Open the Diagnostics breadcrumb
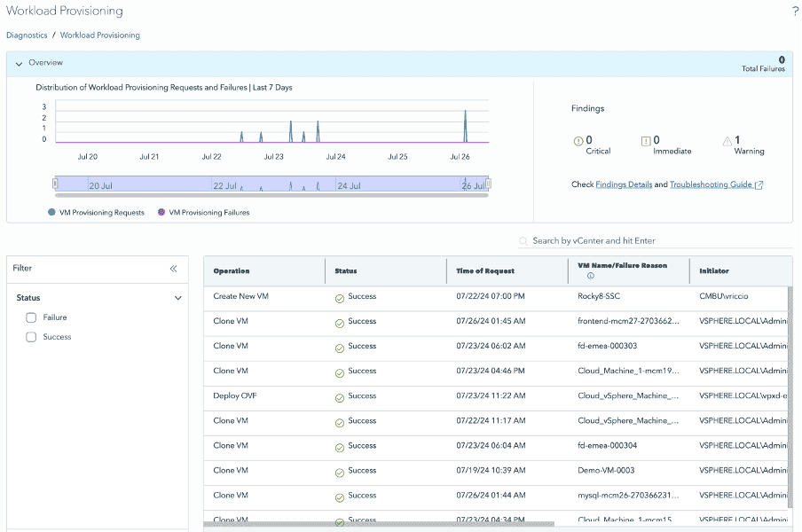The height and width of the screenshot is (532, 802). click(x=26, y=35)
